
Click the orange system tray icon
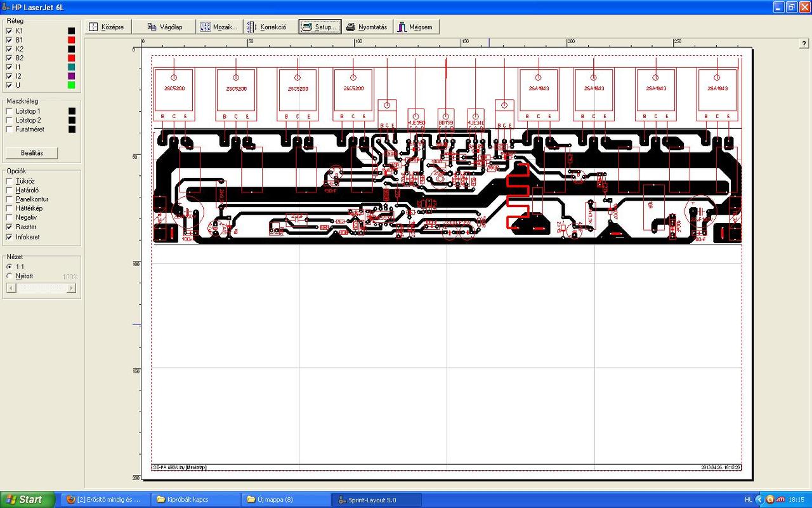click(x=769, y=500)
